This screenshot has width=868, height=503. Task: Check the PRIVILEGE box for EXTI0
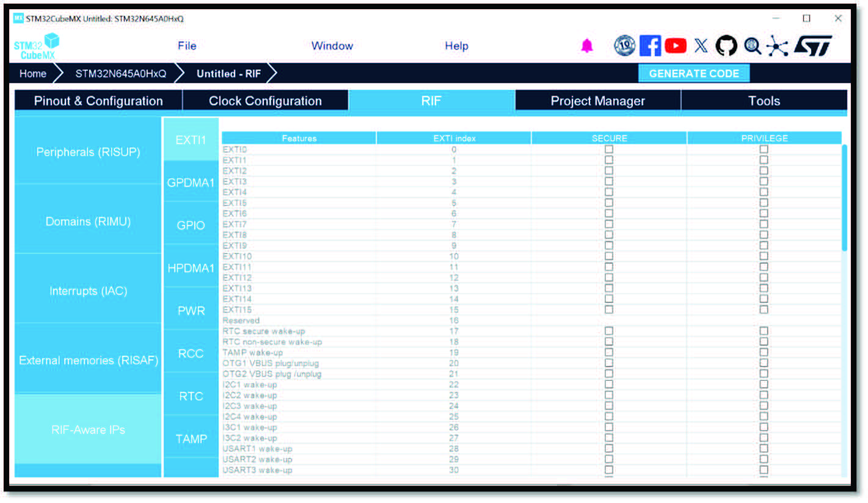click(764, 150)
